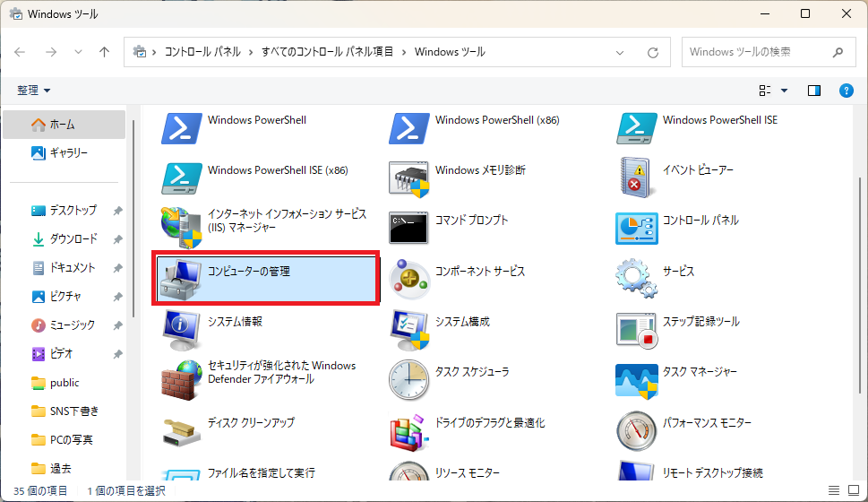Select the ディスク クリーンアップ icon
Viewport: 868px width, 502px height.
pyautogui.click(x=182, y=433)
